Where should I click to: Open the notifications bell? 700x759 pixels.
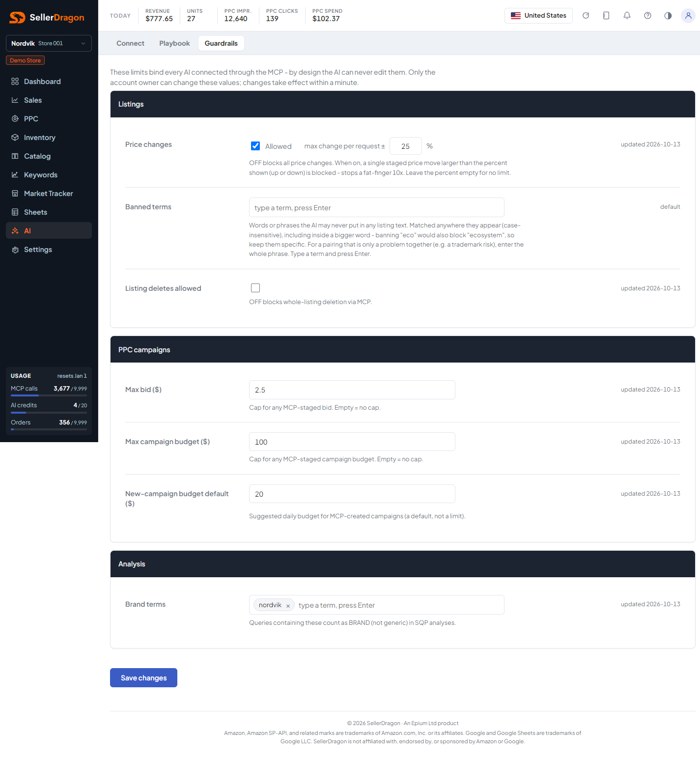pyautogui.click(x=627, y=16)
